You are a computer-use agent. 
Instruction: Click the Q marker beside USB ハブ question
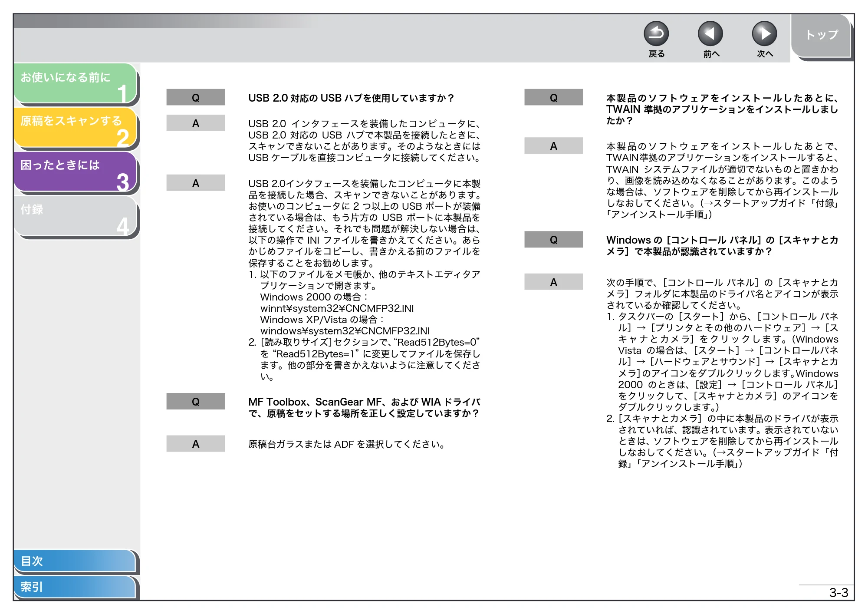196,97
